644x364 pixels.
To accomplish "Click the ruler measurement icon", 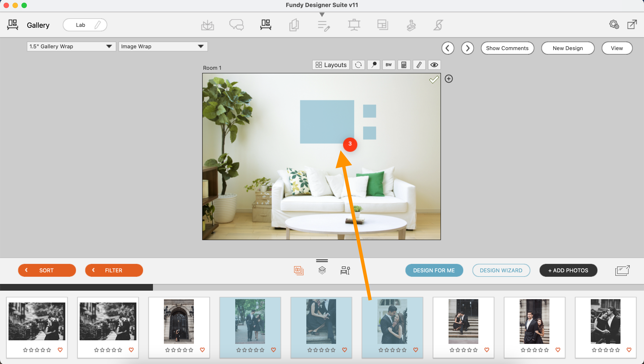I will 419,65.
